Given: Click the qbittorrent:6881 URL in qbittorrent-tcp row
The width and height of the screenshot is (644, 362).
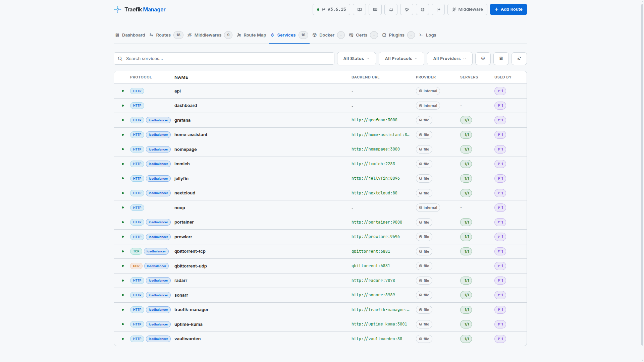Looking at the screenshot, I should tap(371, 251).
